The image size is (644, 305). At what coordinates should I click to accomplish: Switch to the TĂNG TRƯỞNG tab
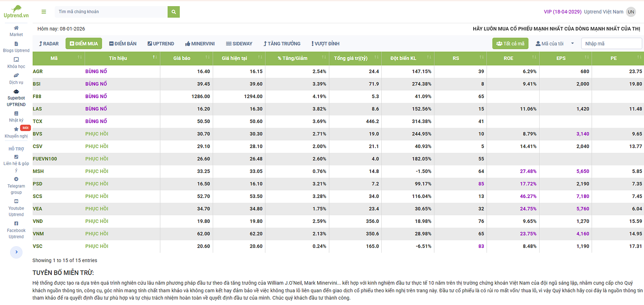click(x=282, y=43)
